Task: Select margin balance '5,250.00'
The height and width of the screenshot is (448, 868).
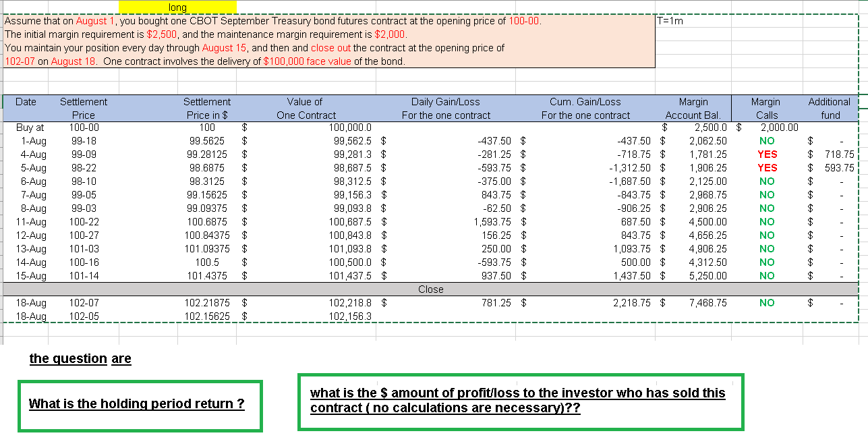Action: click(707, 276)
